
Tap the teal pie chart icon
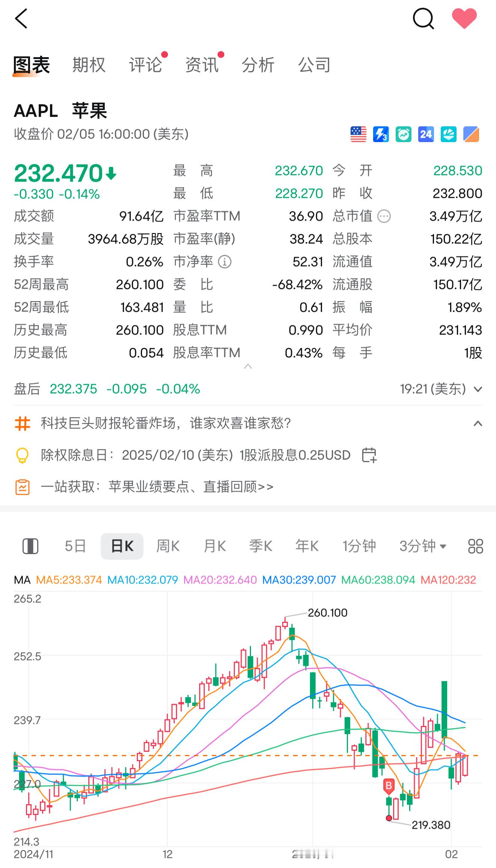tap(448, 134)
